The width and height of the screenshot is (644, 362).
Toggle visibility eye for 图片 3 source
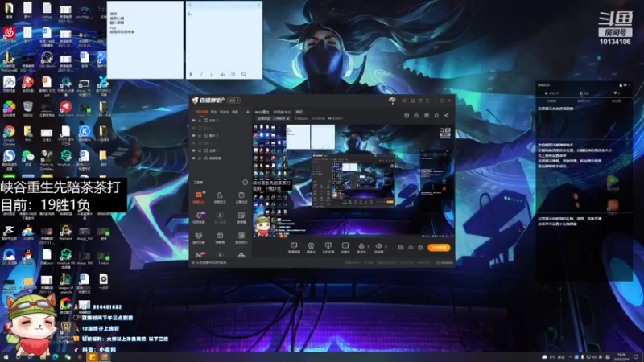pos(193,135)
